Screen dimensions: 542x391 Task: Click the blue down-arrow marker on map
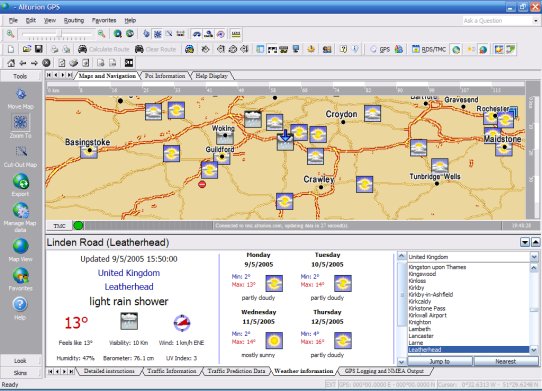pyautogui.click(x=285, y=136)
